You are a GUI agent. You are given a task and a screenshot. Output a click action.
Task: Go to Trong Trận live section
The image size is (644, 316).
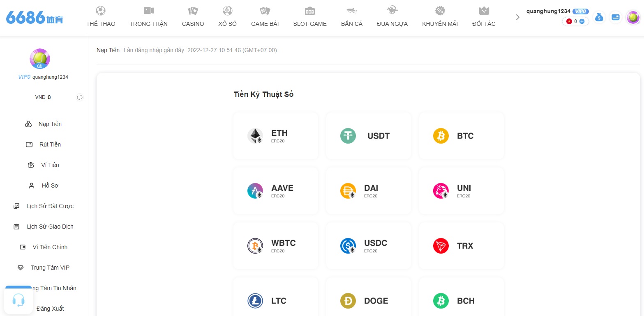coord(148,16)
